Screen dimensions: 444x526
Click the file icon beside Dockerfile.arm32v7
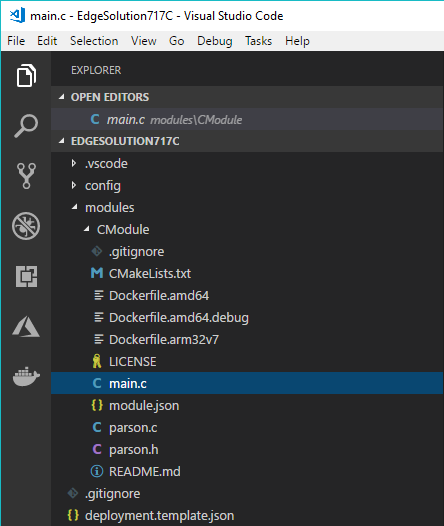click(99, 339)
